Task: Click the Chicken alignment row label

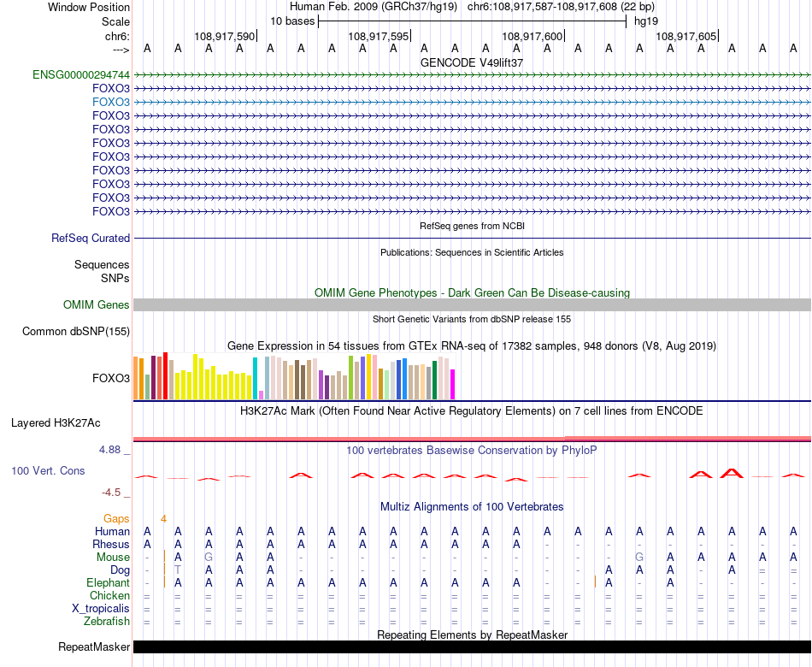Action: coord(109,596)
